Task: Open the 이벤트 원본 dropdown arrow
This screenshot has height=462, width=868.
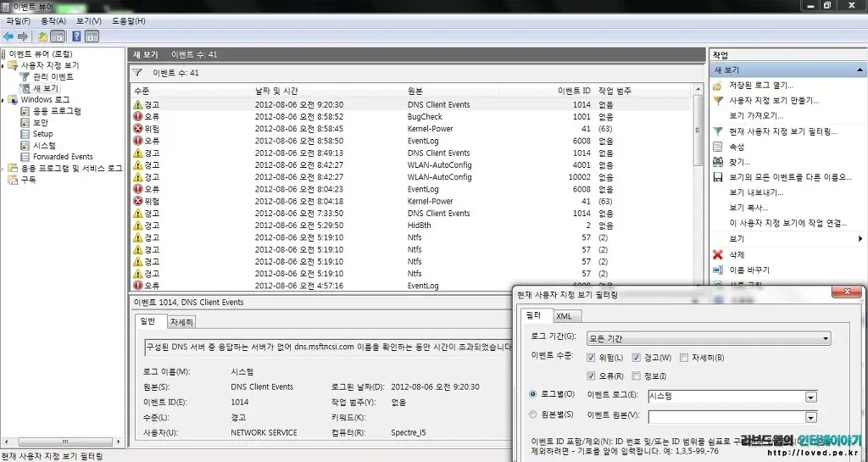Action: (811, 417)
